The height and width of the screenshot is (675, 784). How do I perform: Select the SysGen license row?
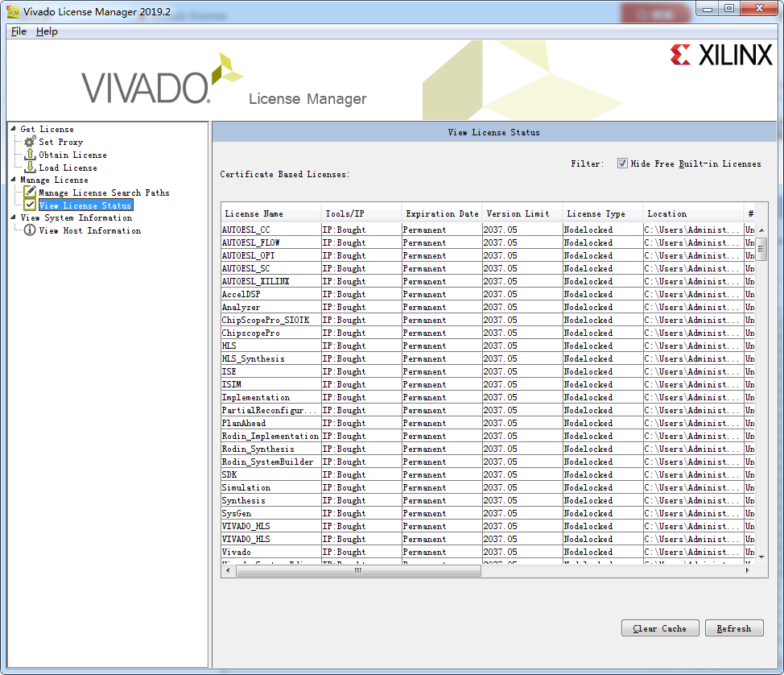[488, 513]
